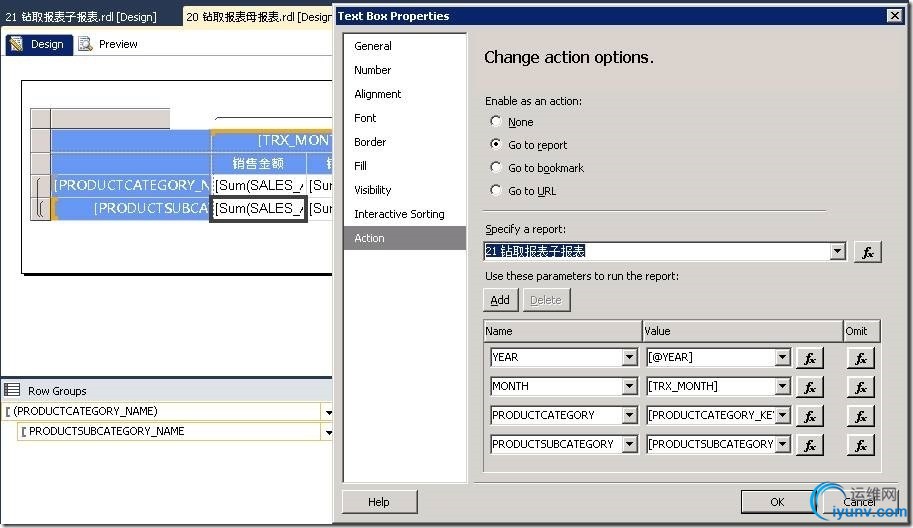913x528 pixels.
Task: Switch to the 20 母报表.rdl tab
Action: coord(258,17)
